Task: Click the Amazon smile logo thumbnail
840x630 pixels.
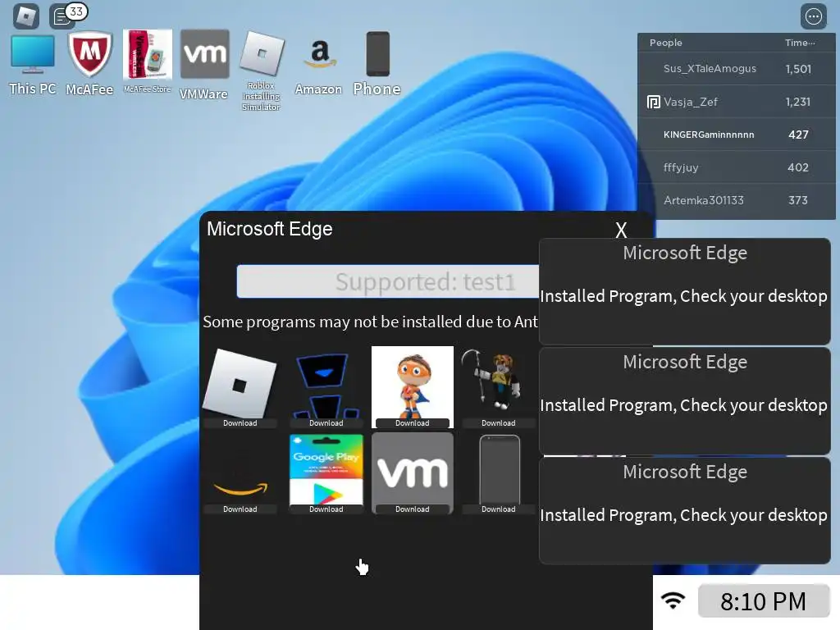Action: pyautogui.click(x=240, y=487)
